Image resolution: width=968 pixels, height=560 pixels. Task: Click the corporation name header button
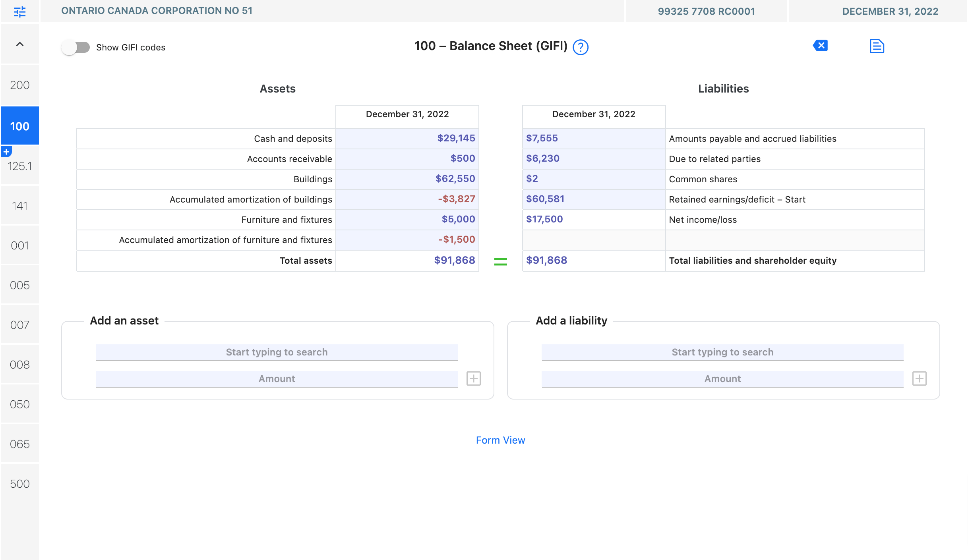(x=157, y=11)
